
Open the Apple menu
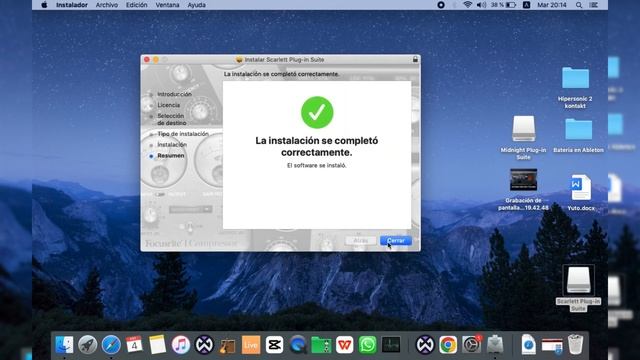(44, 5)
